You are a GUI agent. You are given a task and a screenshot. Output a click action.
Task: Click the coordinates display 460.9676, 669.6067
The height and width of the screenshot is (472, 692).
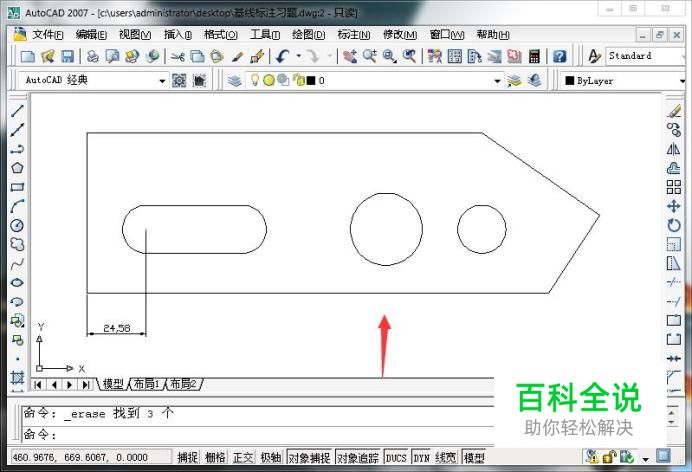click(x=90, y=457)
